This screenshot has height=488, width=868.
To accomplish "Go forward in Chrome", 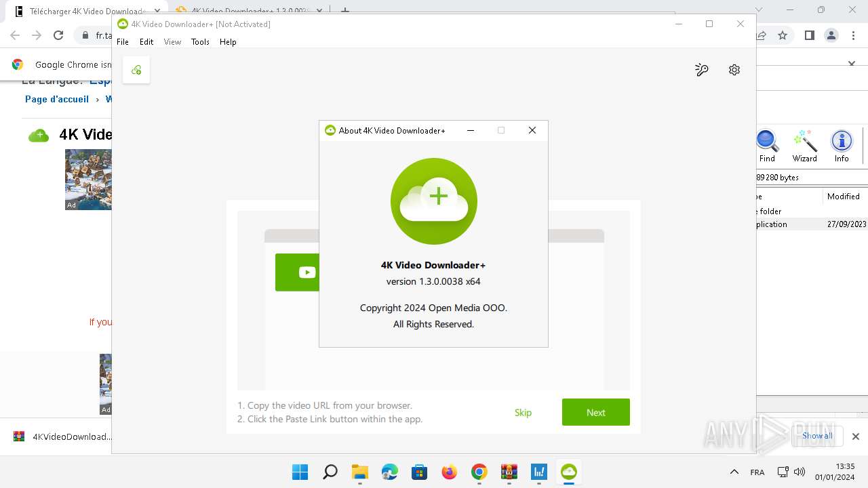I will click(x=37, y=35).
